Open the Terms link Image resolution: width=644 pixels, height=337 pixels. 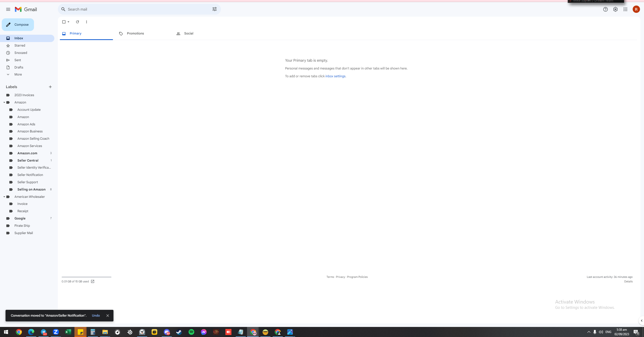(330, 277)
